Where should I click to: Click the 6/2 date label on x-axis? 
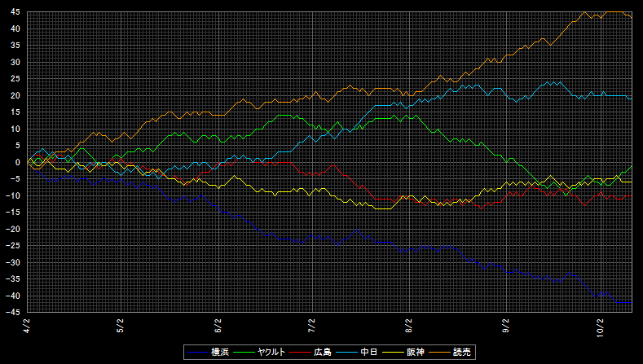click(218, 327)
